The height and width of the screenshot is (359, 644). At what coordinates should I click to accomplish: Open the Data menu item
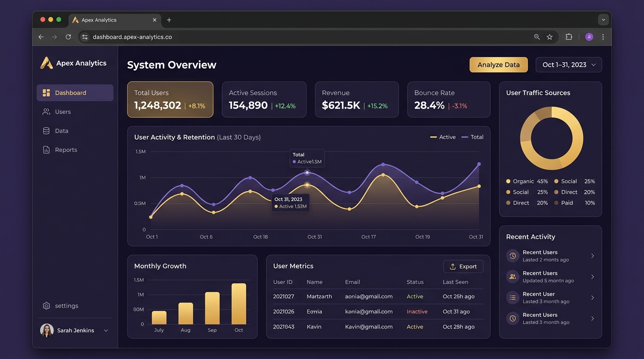(75, 131)
